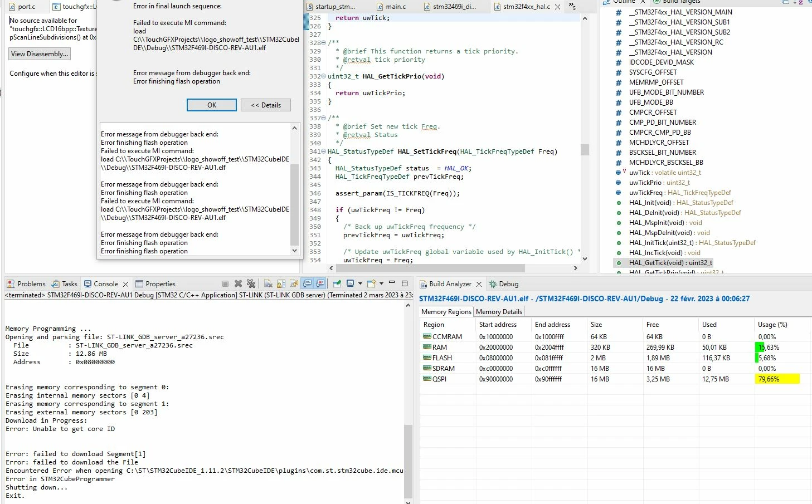Screen dimensions: 812x504
Task: Open the Display Selected Console dropdown arrow
Action: tap(360, 283)
